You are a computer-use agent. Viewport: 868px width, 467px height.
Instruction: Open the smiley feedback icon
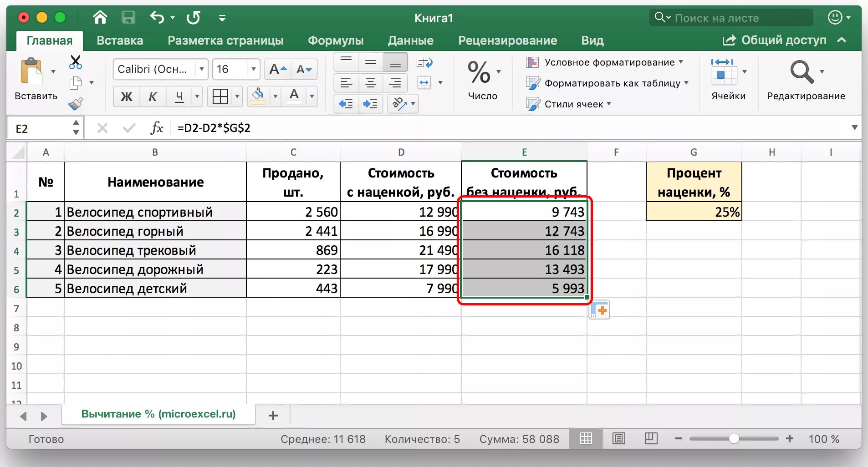(835, 18)
